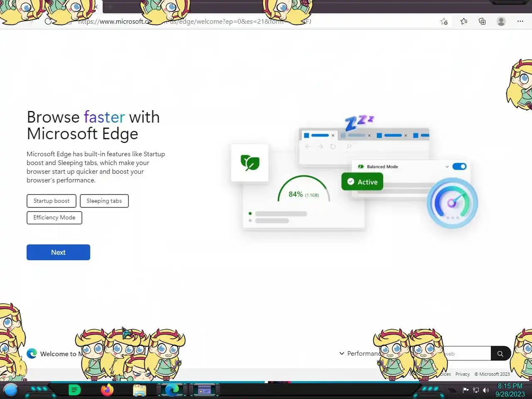Open the user profile avatar
The height and width of the screenshot is (399, 532).
point(501,21)
